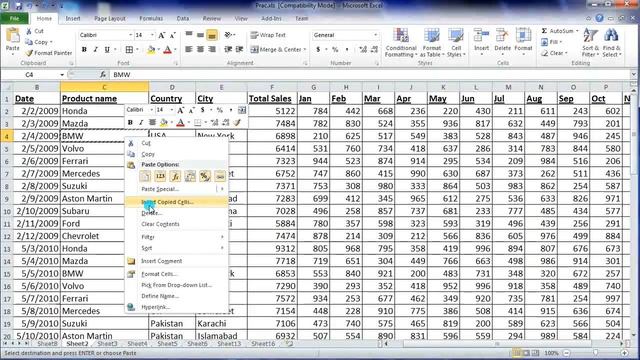Choose Paste Special in context menu
The image size is (640, 360).
[x=176, y=189]
